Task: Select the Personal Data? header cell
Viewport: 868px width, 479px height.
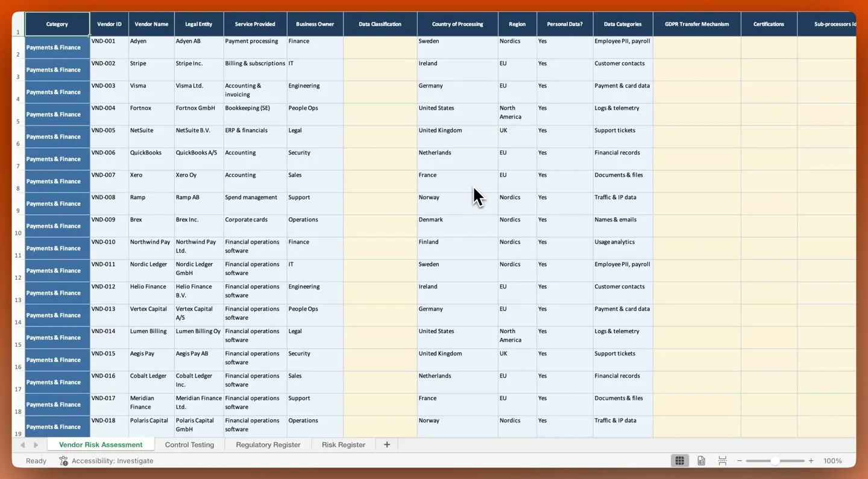Action: click(565, 24)
